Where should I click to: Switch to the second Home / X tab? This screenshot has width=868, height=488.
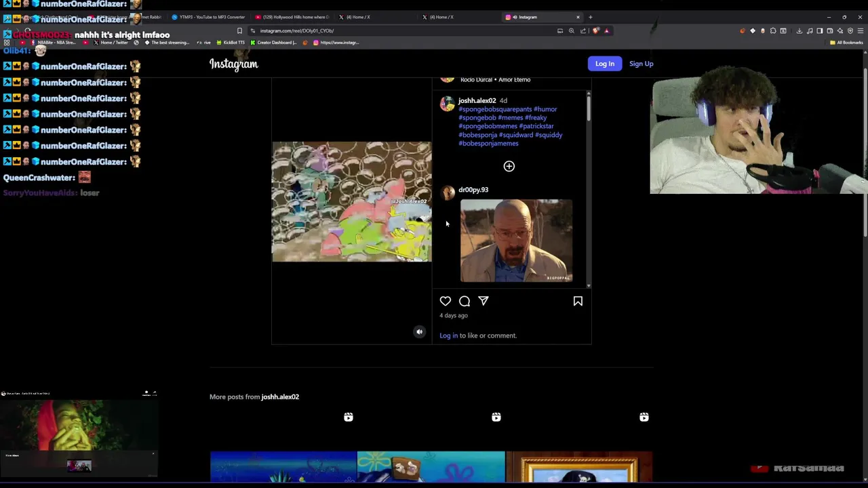tap(458, 17)
